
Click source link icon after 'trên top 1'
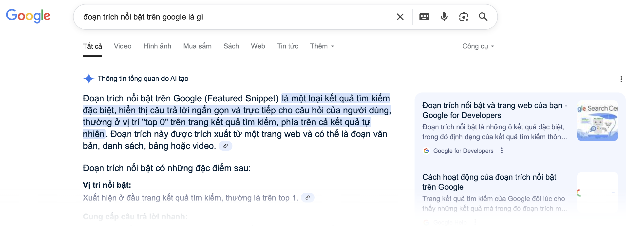pyautogui.click(x=307, y=197)
